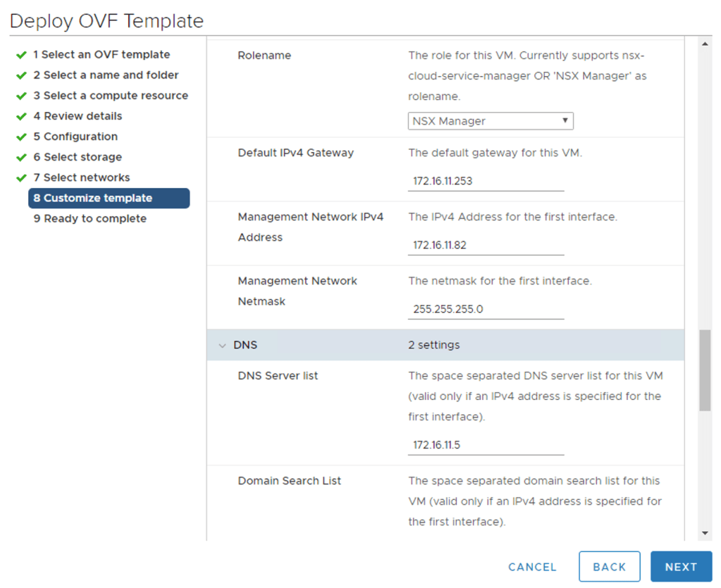Click the CANCEL link
The width and height of the screenshot is (721, 588).
click(531, 566)
